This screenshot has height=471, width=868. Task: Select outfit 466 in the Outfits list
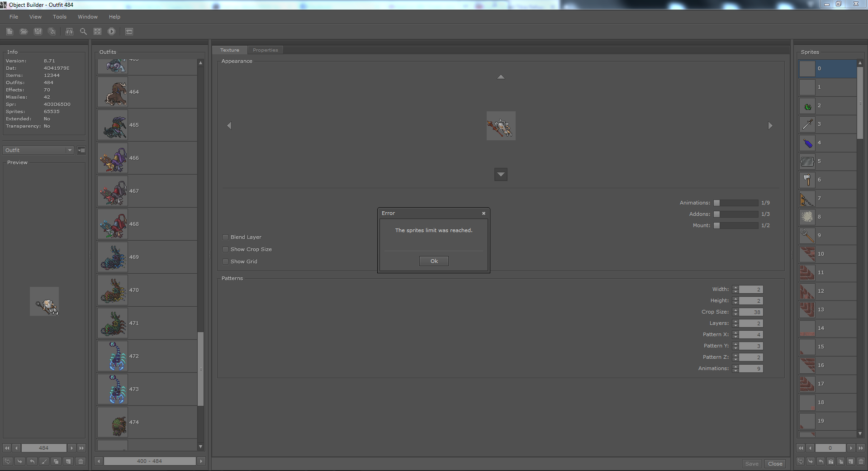point(147,158)
